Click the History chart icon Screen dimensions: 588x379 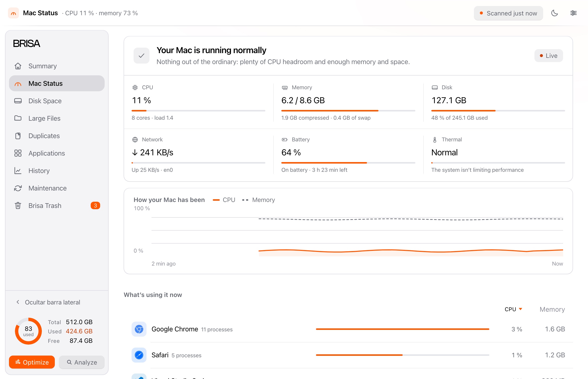pyautogui.click(x=18, y=171)
